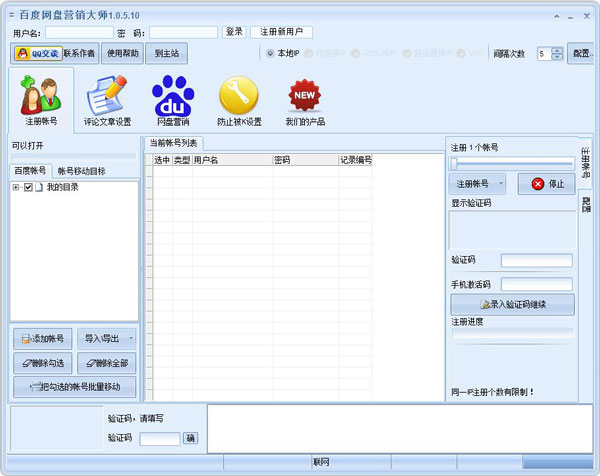The image size is (600, 476).
Task: Switch to the 帐号移动目标 tab
Action: [x=81, y=171]
